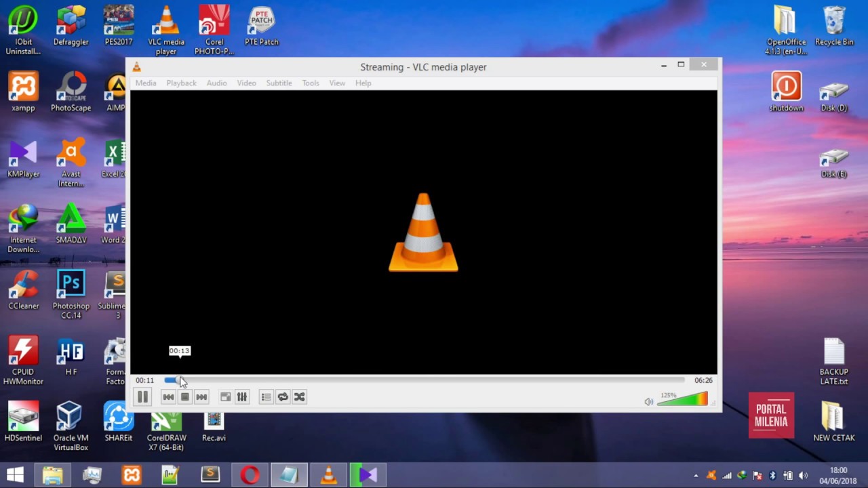Select PES2017 desktop shortcut
The height and width of the screenshot is (488, 868).
point(119,27)
